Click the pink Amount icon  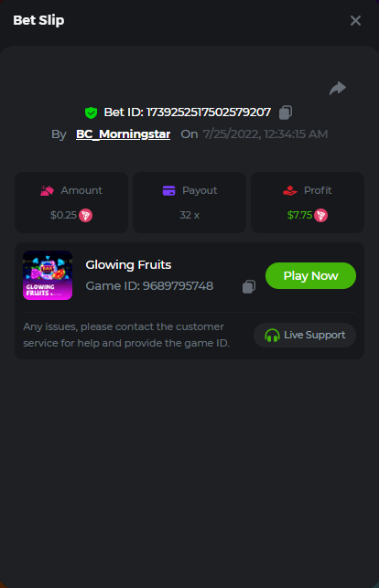47,190
